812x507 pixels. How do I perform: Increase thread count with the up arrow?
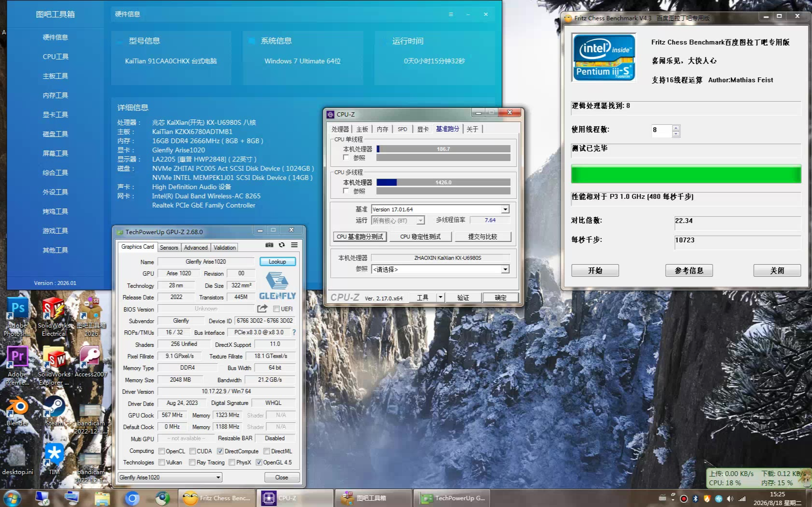tap(676, 128)
